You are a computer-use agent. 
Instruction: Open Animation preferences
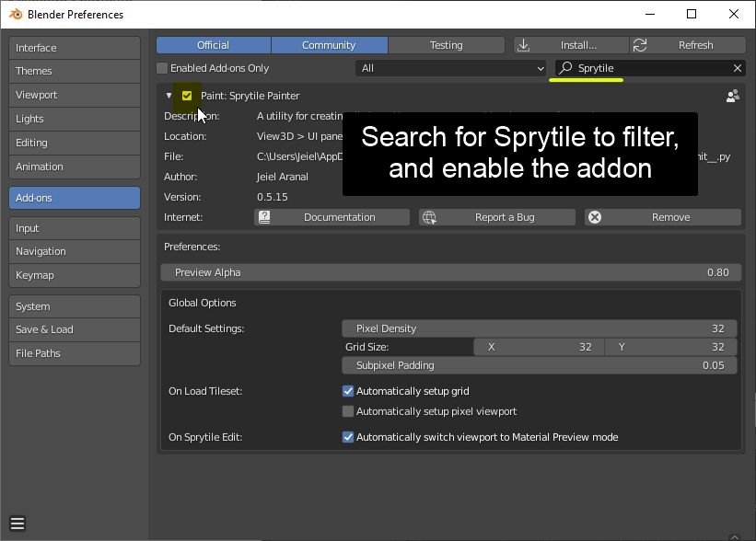tap(75, 167)
